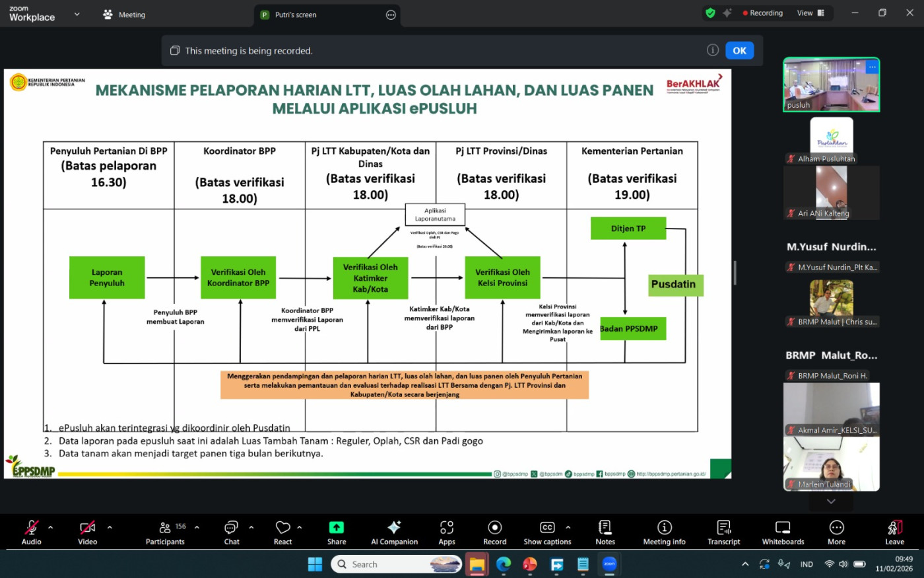924x578 pixels.
Task: Toggle Show captions button
Action: (x=547, y=532)
